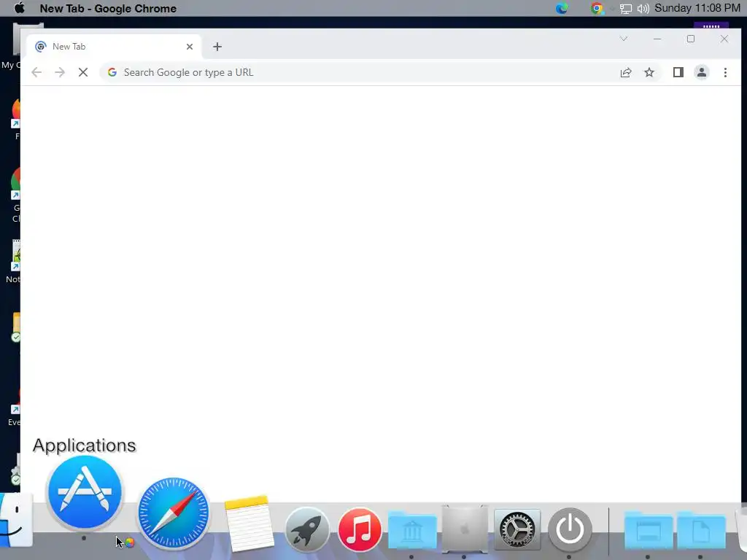
Task: Minimize the Chrome window
Action: [x=657, y=39]
